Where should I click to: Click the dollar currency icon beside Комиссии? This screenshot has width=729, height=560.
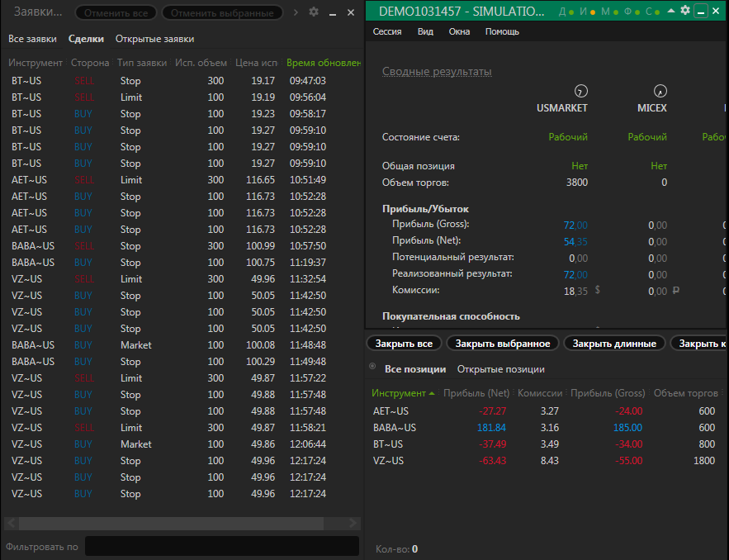598,290
